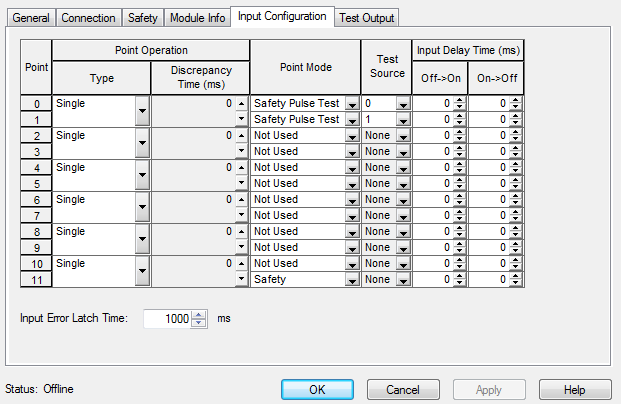This screenshot has height=404, width=621.
Task: Open Type dropdown for points 0-1
Action: pyautogui.click(x=141, y=111)
